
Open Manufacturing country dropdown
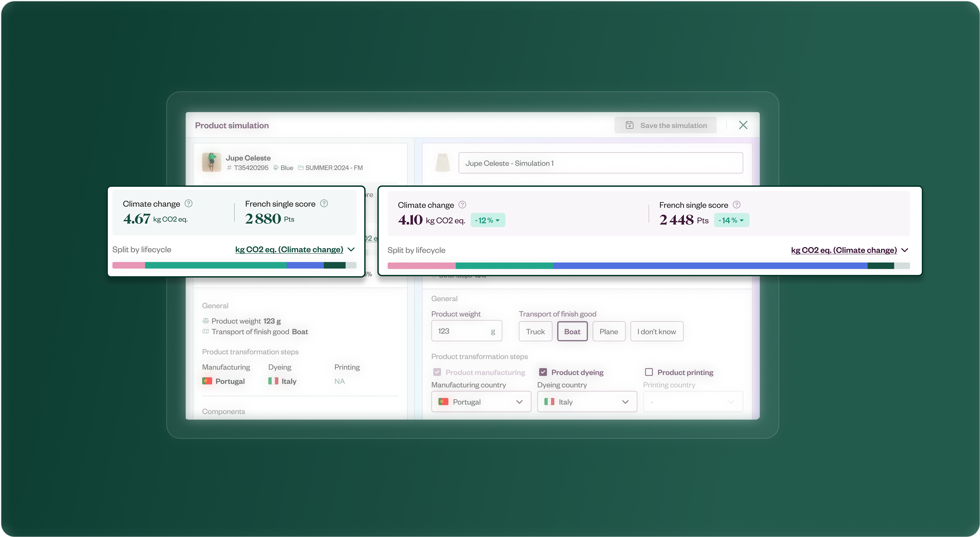pos(481,402)
